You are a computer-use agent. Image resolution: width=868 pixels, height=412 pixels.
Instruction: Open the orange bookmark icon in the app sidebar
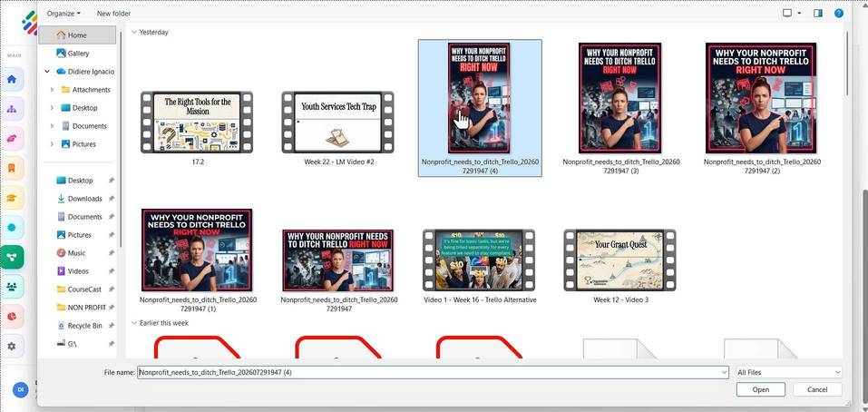12,169
